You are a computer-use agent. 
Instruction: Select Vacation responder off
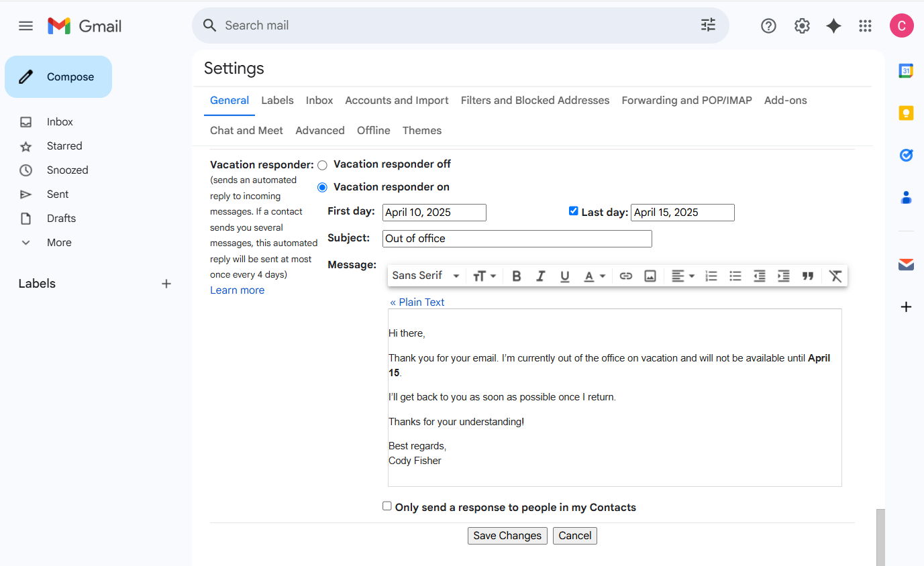coord(323,165)
